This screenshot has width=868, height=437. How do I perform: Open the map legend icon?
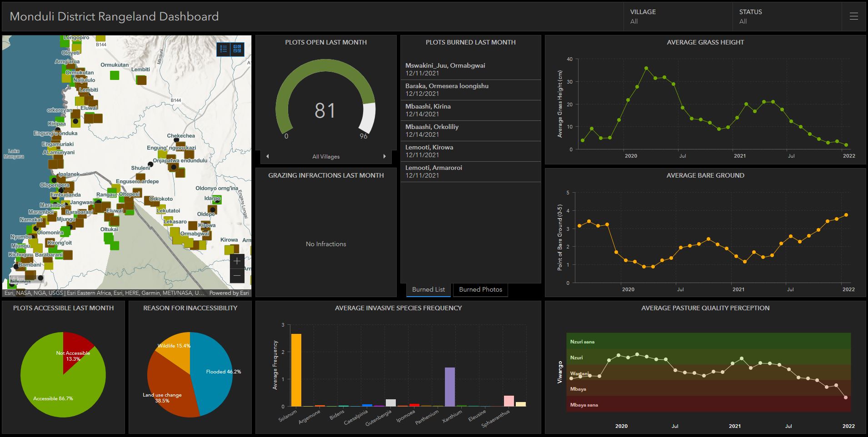click(x=223, y=49)
